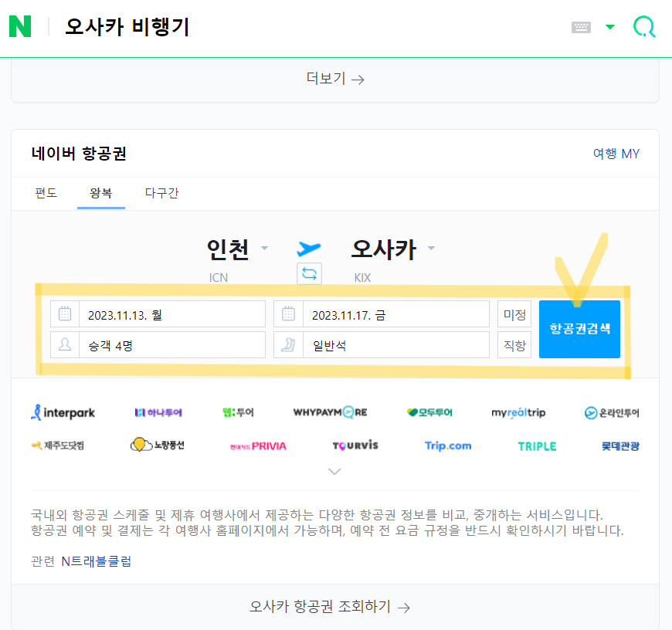Click the seat class icon
The height and width of the screenshot is (630, 672).
click(x=288, y=345)
